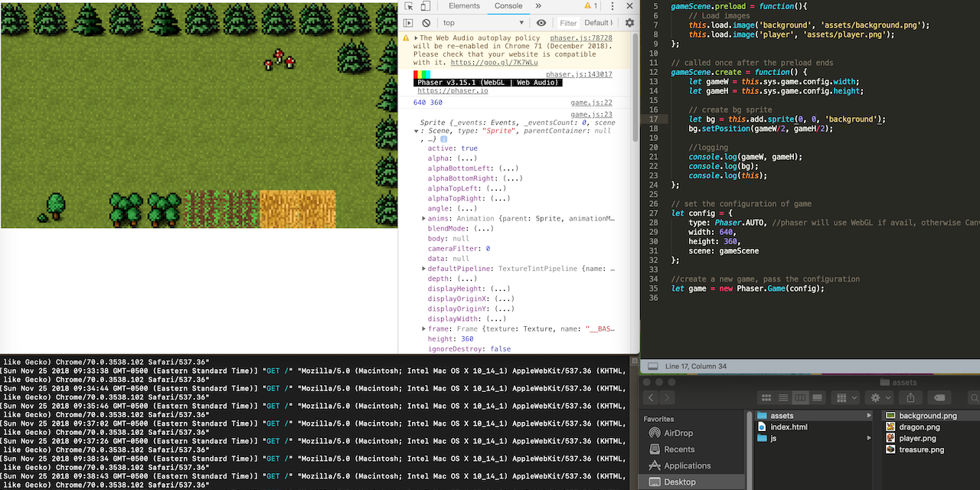Viewport: 980px width, 490px height.
Task: Enable gallery view in Finder
Action: [x=817, y=397]
